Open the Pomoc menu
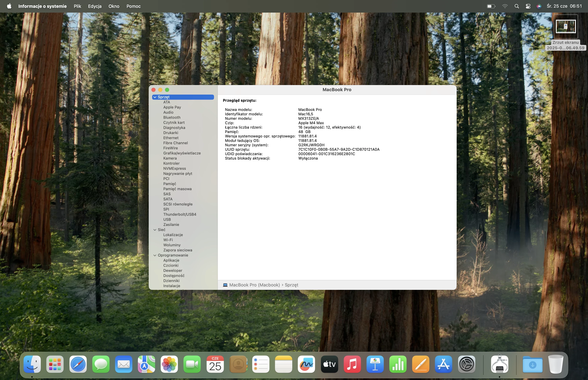This screenshot has width=588, height=380. (x=134, y=6)
